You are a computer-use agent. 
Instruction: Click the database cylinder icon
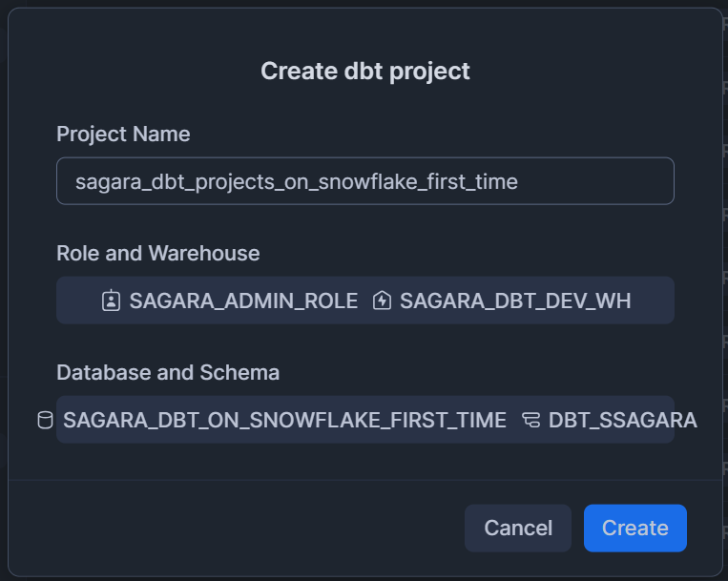45,420
